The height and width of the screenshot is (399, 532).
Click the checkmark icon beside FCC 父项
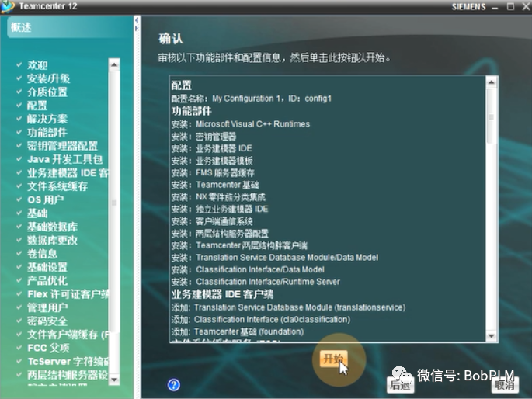[19, 347]
